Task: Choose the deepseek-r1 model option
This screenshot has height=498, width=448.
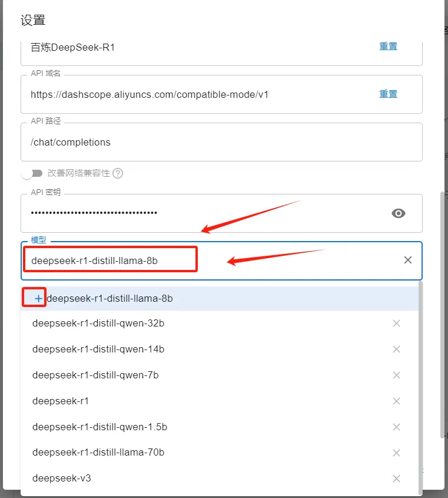Action: (220, 401)
